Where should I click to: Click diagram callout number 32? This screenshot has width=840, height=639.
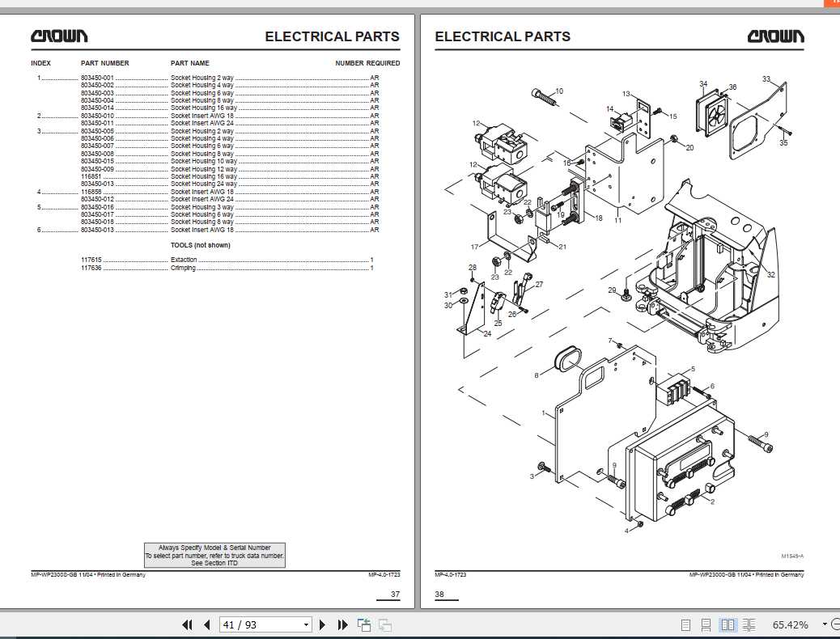click(771, 275)
